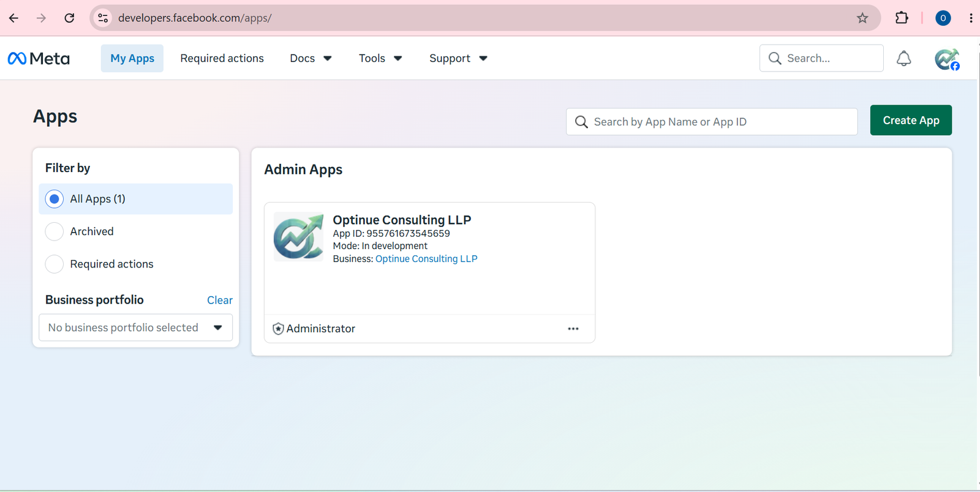
Task: Click the Apps page heading
Action: 55,116
